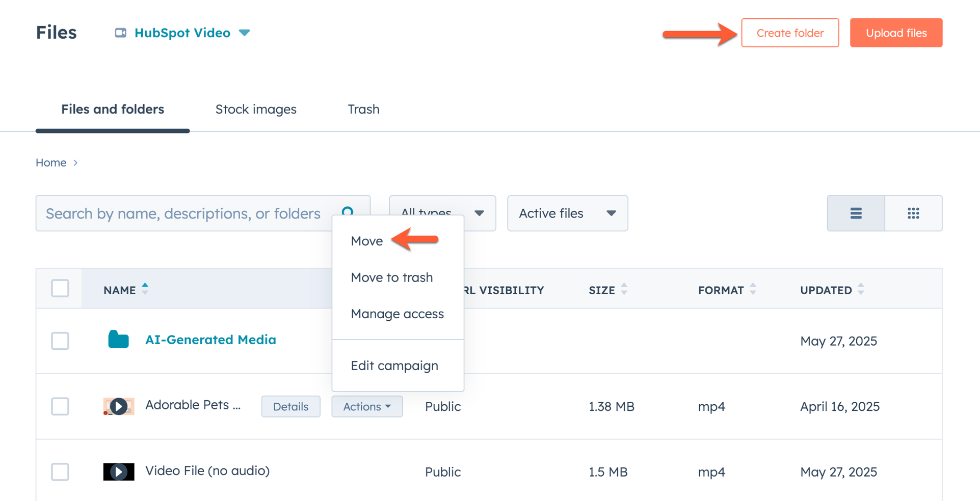
Task: Click the search magnifier icon
Action: (348, 212)
